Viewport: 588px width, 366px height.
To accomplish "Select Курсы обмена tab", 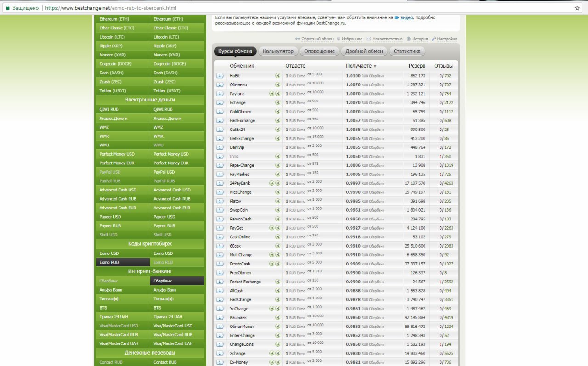I will pyautogui.click(x=235, y=51).
